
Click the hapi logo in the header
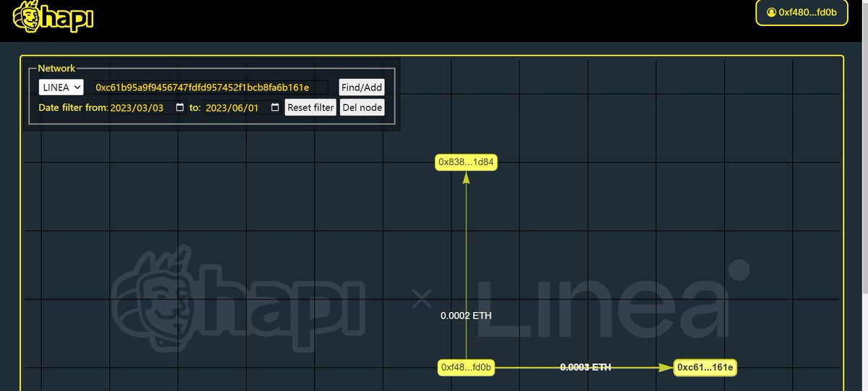[54, 17]
